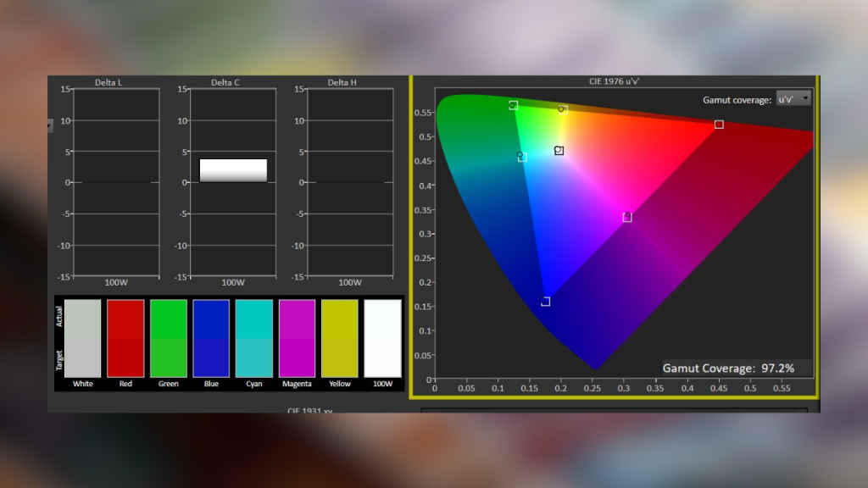Pick the Green color swatch
The width and height of the screenshot is (868, 488).
click(168, 338)
